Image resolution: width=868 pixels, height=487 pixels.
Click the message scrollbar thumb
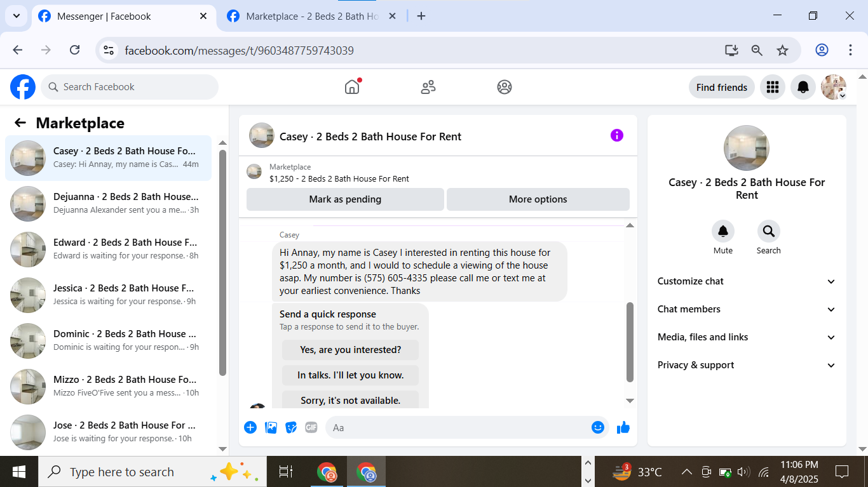pos(630,342)
